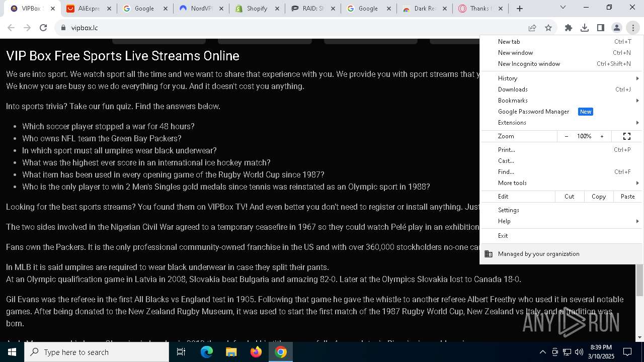Toggle the side panel icon
The width and height of the screenshot is (644, 362).
pyautogui.click(x=601, y=28)
